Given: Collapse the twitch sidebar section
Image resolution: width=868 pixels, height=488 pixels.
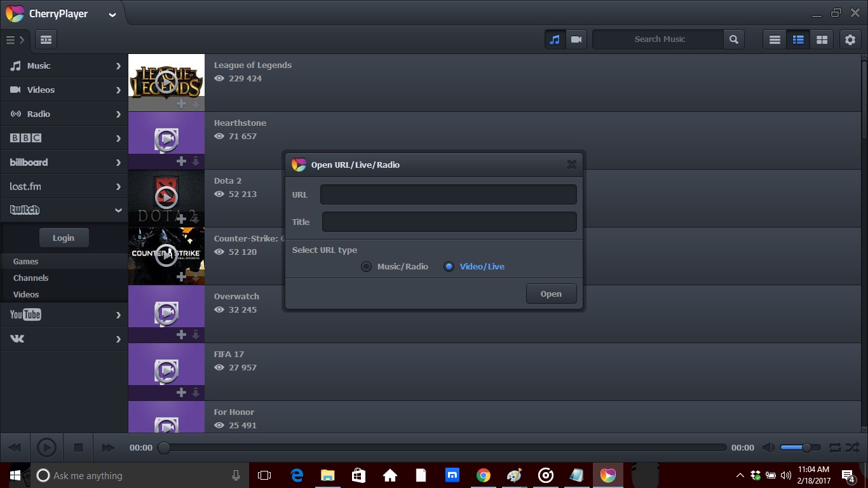Looking at the screenshot, I should point(64,210).
